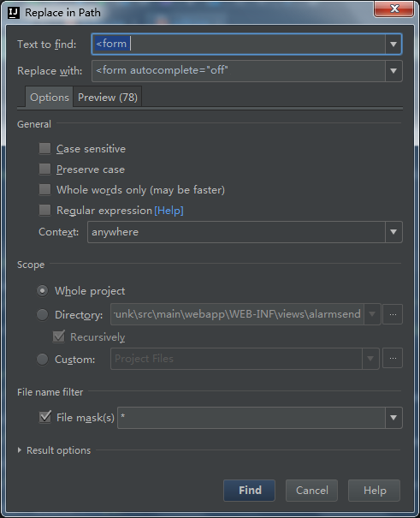Open the Project Files scope combo box
This screenshot has width=420, height=518.
tap(245, 359)
